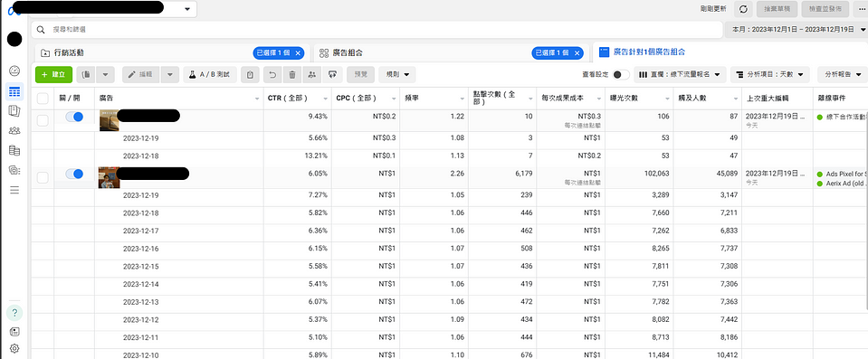Open the notifications icon above settings gear
This screenshot has height=359, width=868.
(14, 332)
